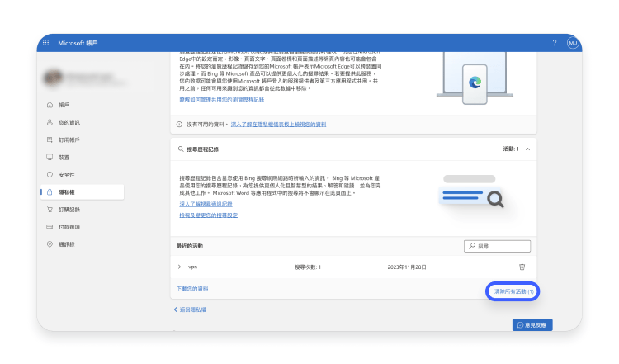This screenshot has height=364, width=619.
Task: Click the person icon beside 您的資訊
Action: click(50, 122)
